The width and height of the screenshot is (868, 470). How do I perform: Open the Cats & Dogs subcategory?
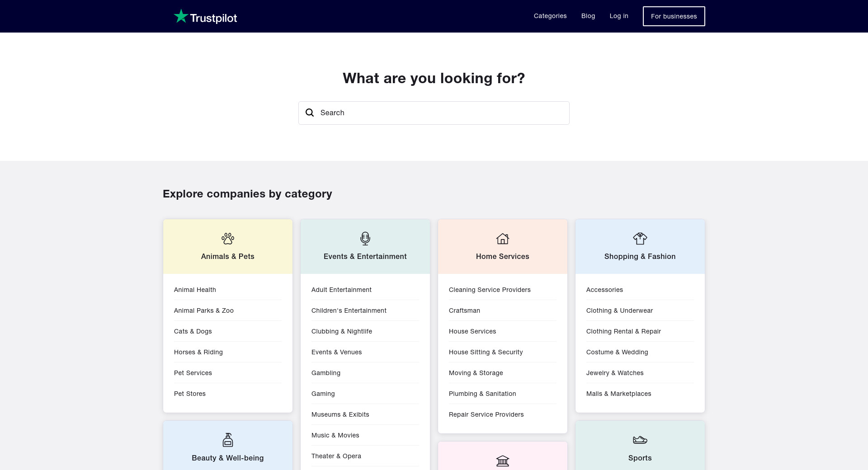[x=193, y=331]
